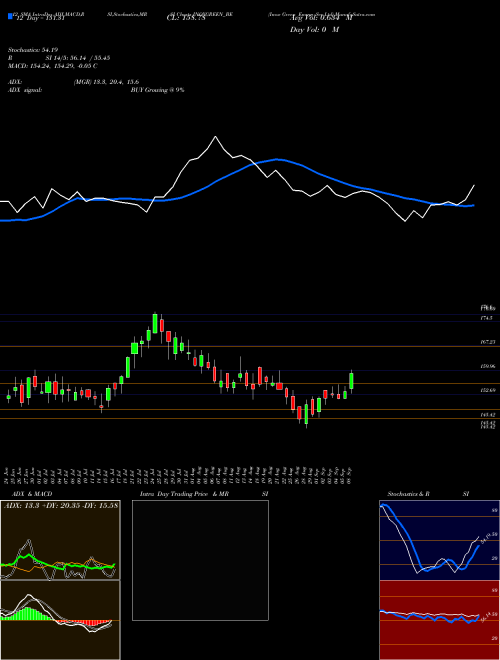Click the '12 Day' moving average value text
Viewport: 500px width, 660px height.
(x=40, y=18)
